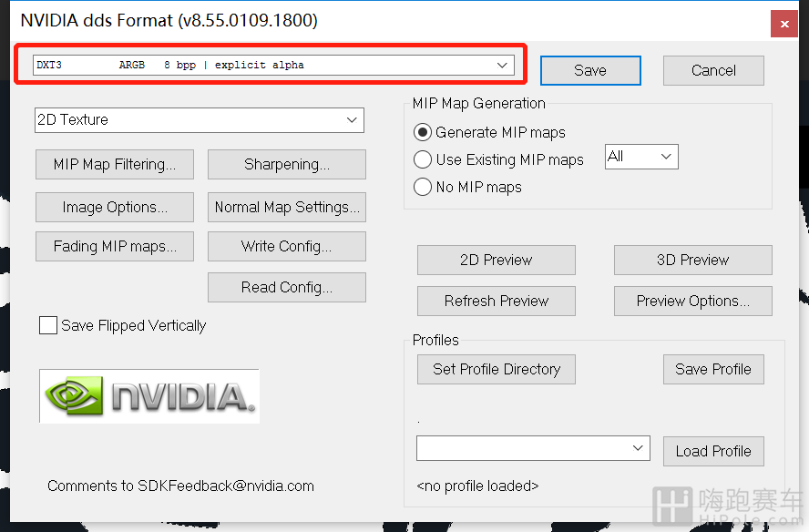Click Refresh Preview button
This screenshot has width=809, height=532.
click(x=497, y=301)
